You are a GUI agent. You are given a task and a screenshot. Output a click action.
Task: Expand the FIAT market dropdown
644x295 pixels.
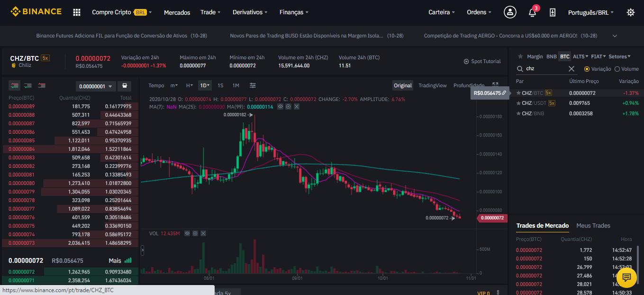(x=599, y=56)
